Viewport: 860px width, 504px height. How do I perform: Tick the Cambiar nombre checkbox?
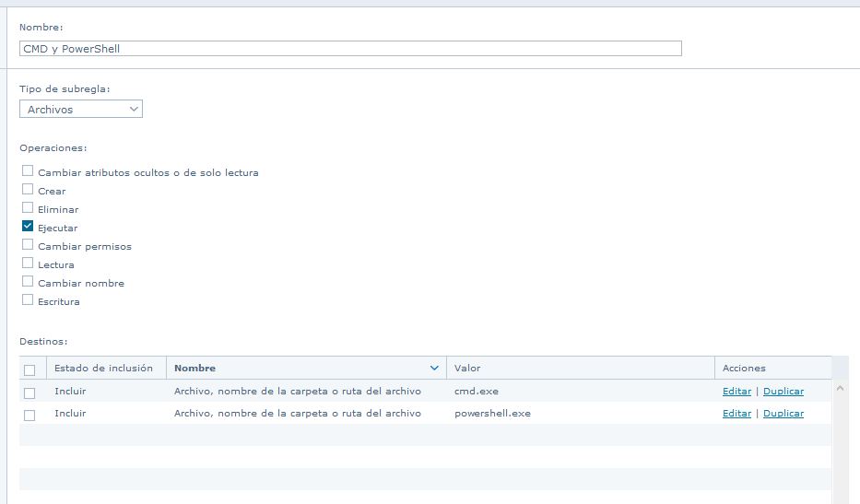(x=28, y=281)
